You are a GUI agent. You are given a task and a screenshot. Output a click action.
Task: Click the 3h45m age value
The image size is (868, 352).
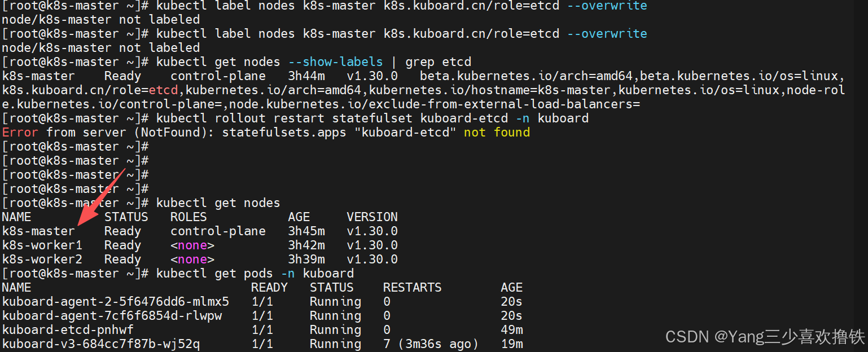pyautogui.click(x=306, y=231)
